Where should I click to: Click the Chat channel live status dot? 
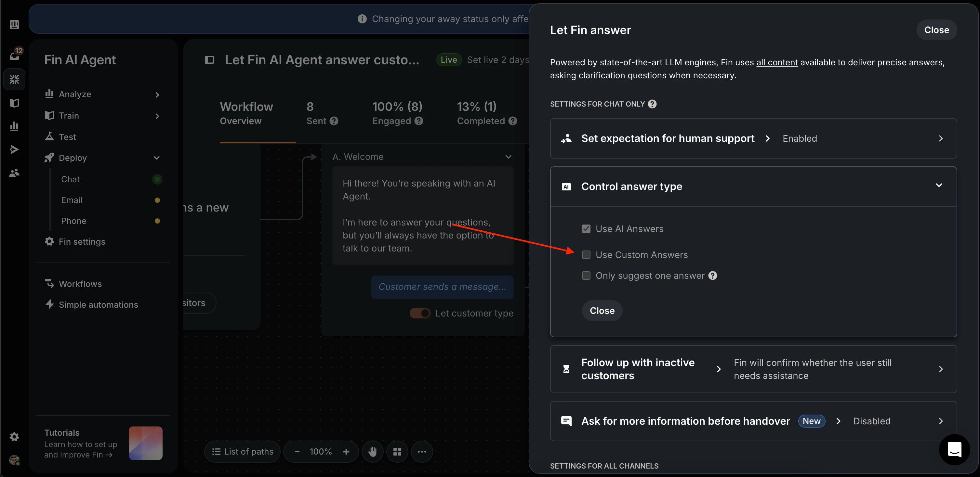click(x=157, y=179)
